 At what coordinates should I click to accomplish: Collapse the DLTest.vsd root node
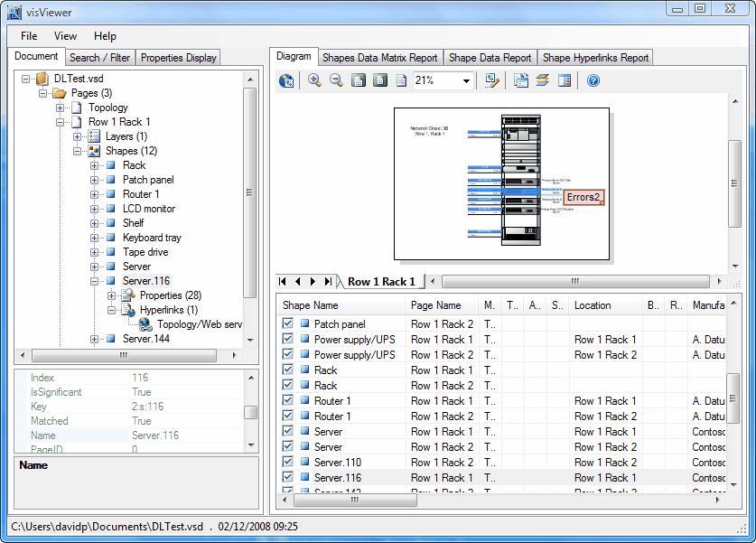pyautogui.click(x=25, y=79)
